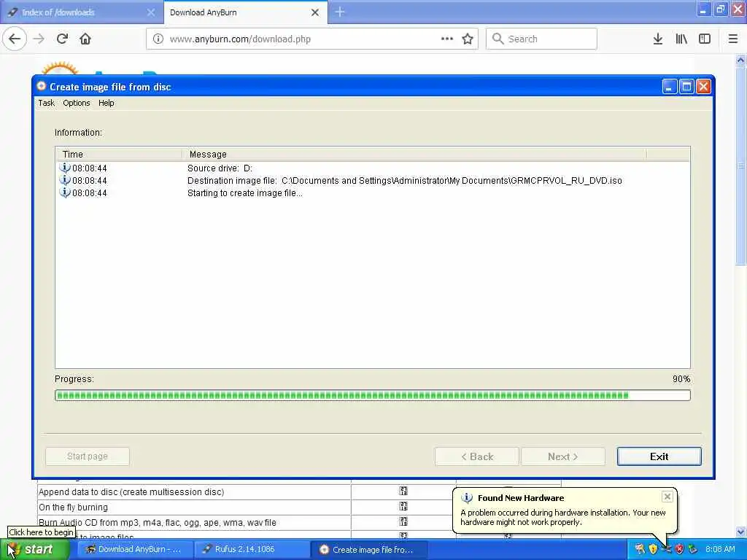Click the disabled Back button in AnyBurn

pyautogui.click(x=477, y=456)
